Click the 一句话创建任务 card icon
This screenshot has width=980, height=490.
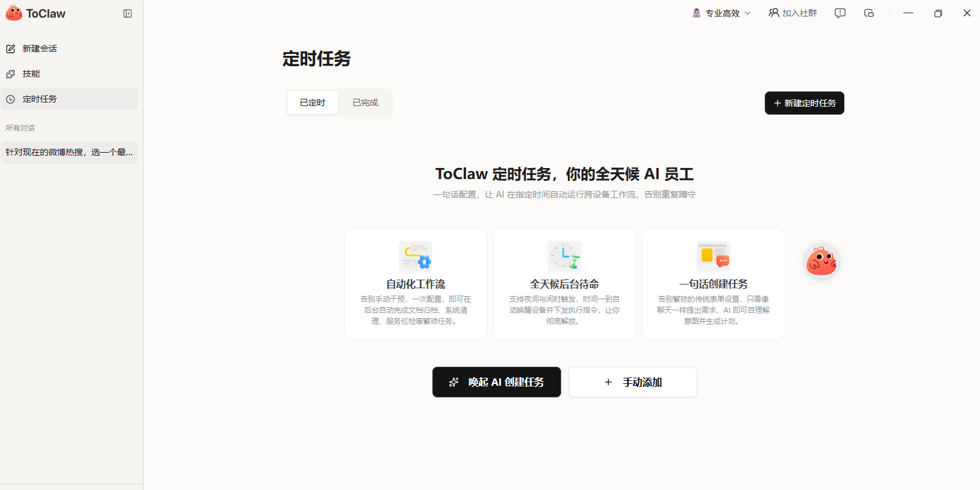713,256
